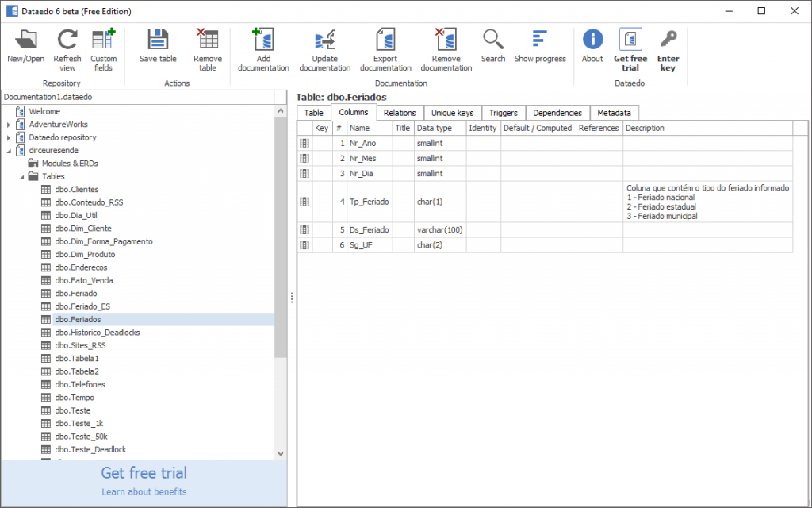Open the Triggers tab
Image resolution: width=812 pixels, height=508 pixels.
tap(503, 112)
